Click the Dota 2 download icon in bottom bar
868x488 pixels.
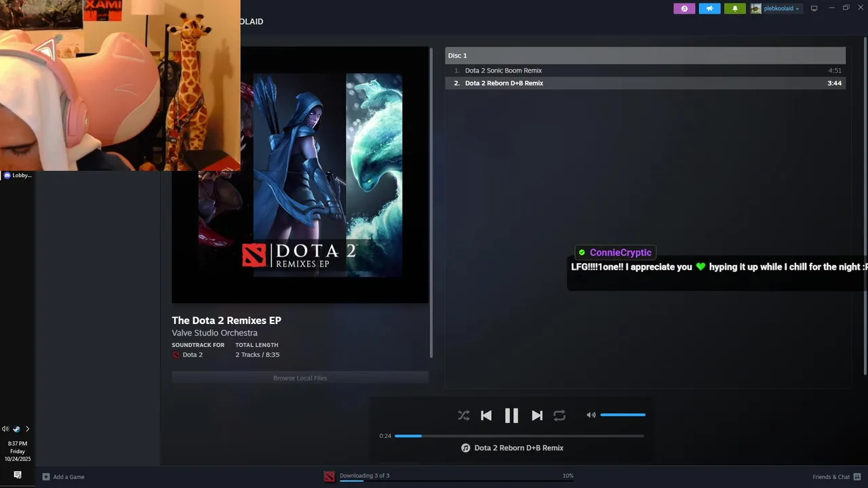click(329, 476)
